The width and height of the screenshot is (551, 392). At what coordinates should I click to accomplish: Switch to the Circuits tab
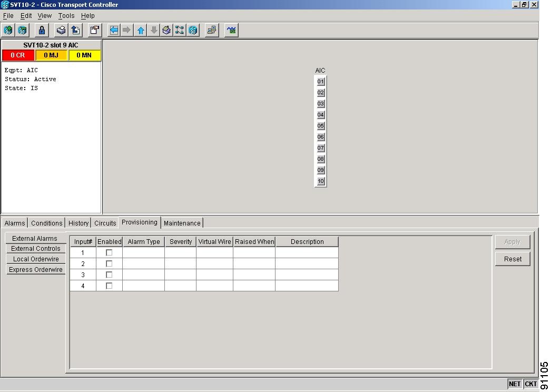pyautogui.click(x=105, y=223)
